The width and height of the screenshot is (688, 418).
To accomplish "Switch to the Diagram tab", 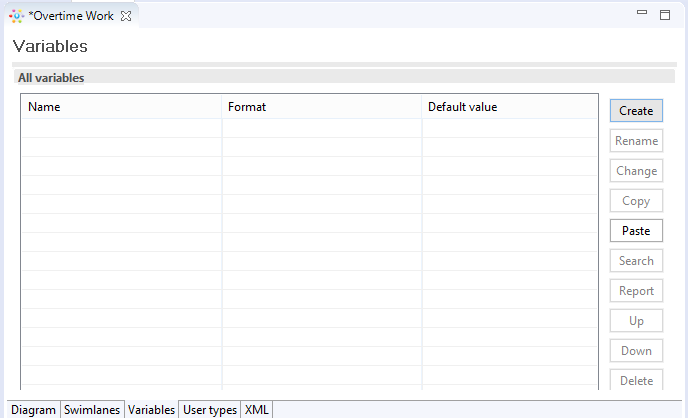I will [x=33, y=410].
